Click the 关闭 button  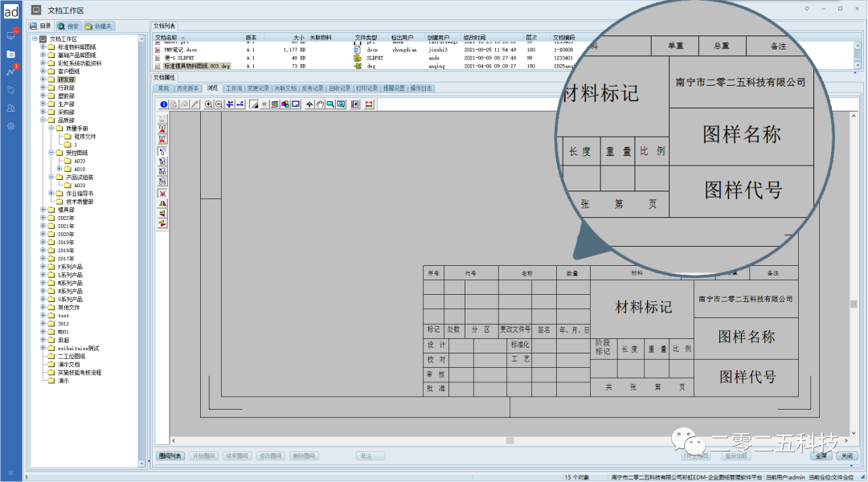[845, 455]
